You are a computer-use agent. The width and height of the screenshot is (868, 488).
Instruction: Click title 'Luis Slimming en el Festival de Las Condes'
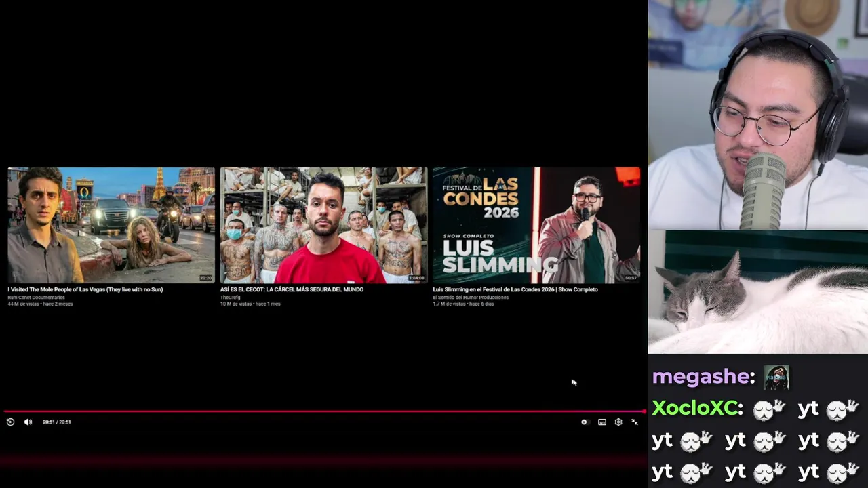click(515, 289)
